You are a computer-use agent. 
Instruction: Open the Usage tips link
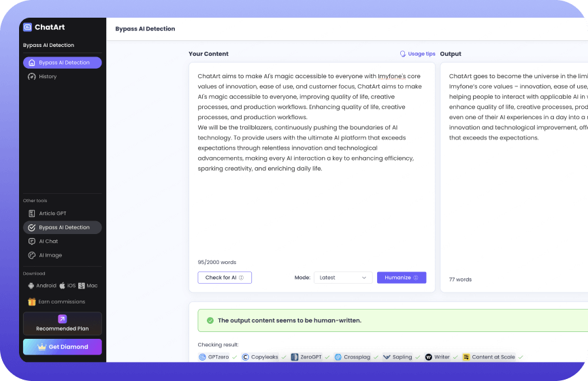click(x=417, y=54)
